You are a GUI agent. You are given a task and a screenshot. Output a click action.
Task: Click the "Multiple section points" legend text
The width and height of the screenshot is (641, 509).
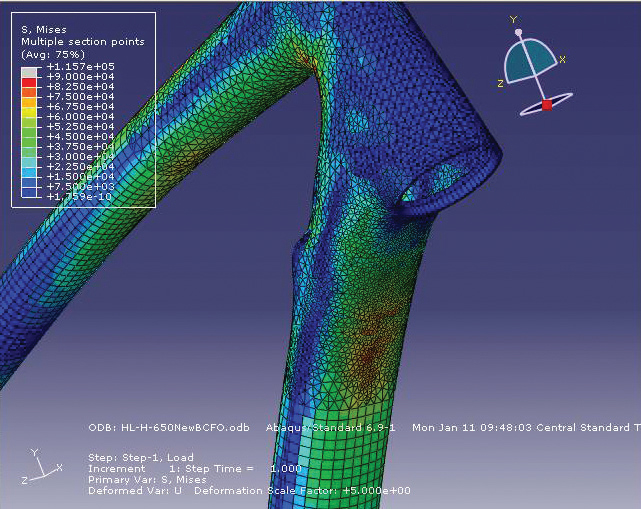[82, 42]
